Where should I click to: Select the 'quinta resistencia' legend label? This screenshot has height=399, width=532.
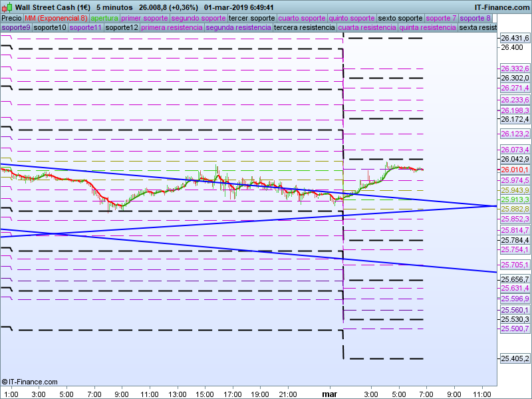pos(428,27)
